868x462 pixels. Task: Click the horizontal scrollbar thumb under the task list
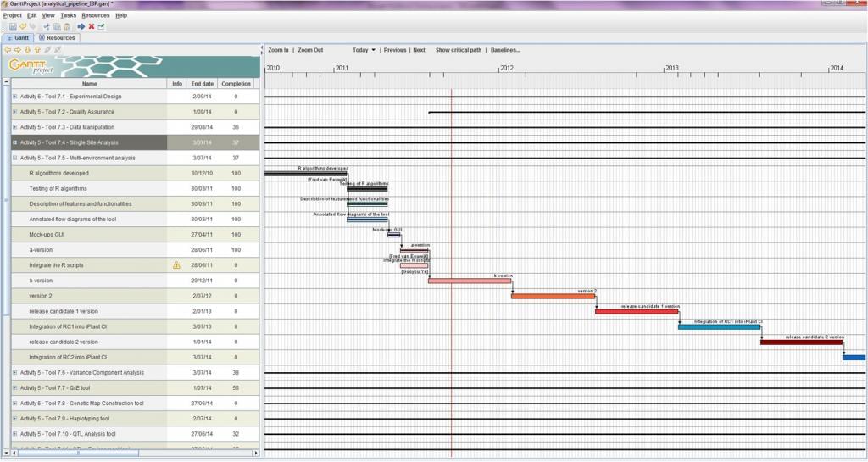coord(77,454)
